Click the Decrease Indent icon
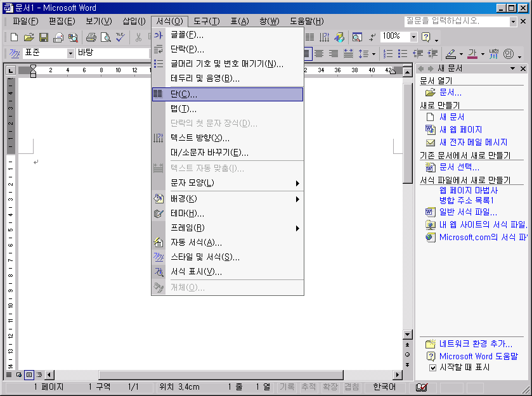Screen dimensions: 532x396 [x=418, y=54]
